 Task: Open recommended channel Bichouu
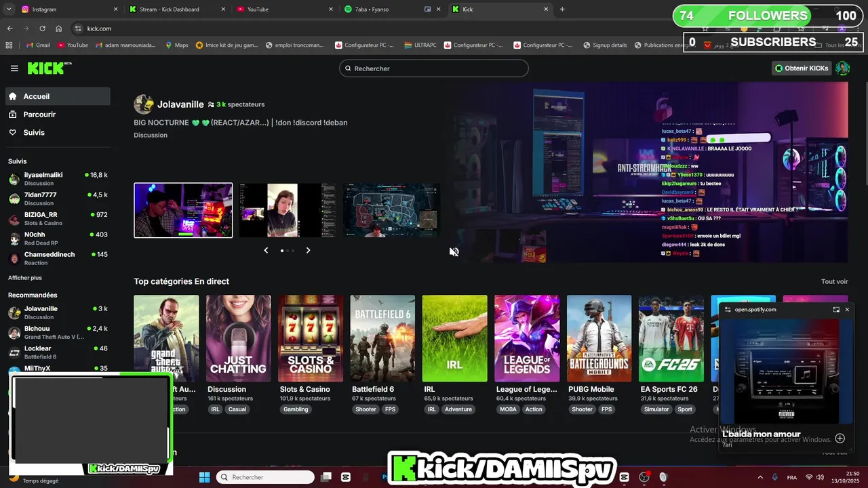(58, 332)
